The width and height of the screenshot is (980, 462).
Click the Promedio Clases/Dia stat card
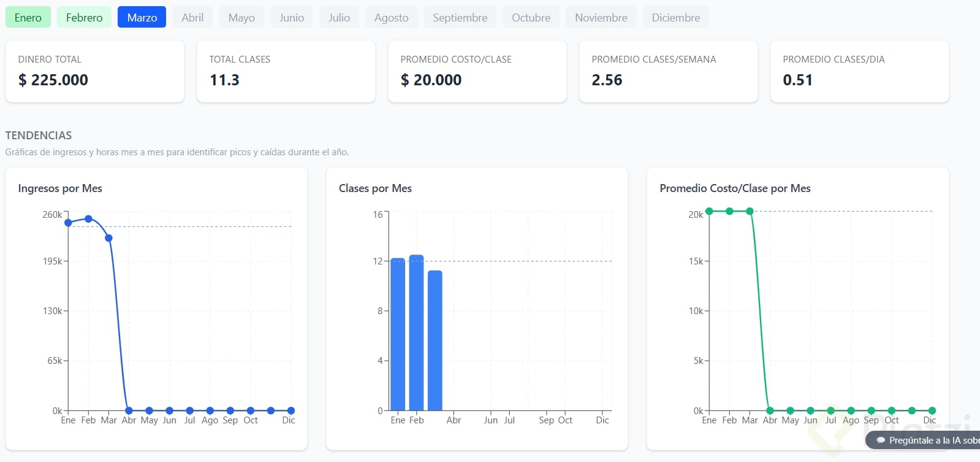860,71
